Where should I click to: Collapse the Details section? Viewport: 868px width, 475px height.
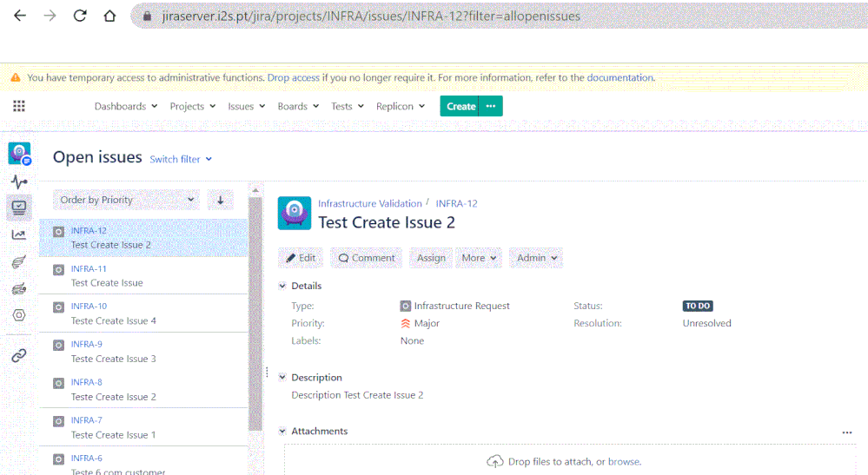click(x=282, y=286)
